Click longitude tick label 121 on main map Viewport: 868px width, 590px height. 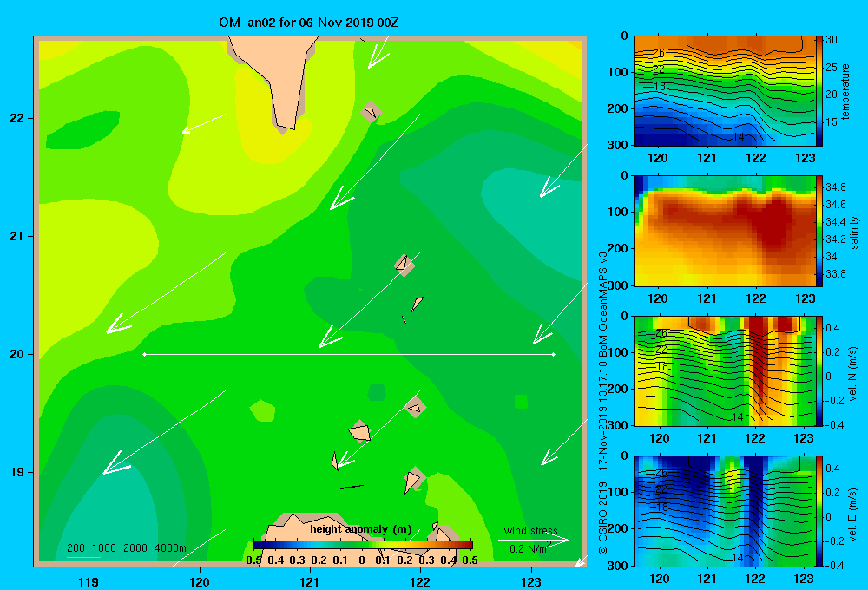pyautogui.click(x=310, y=581)
